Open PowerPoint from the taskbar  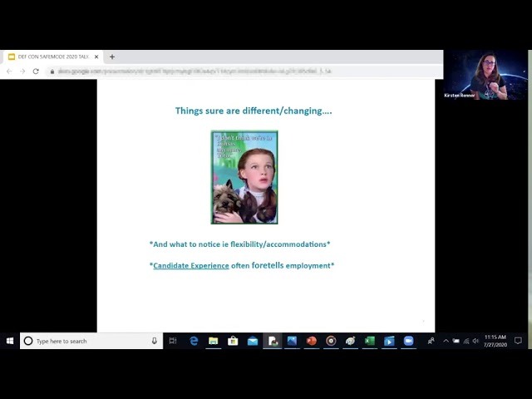[x=311, y=341]
